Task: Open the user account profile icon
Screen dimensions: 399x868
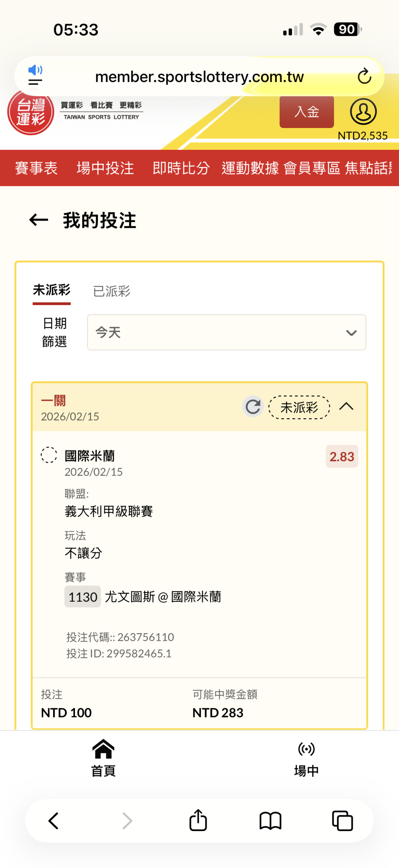Action: 363,112
